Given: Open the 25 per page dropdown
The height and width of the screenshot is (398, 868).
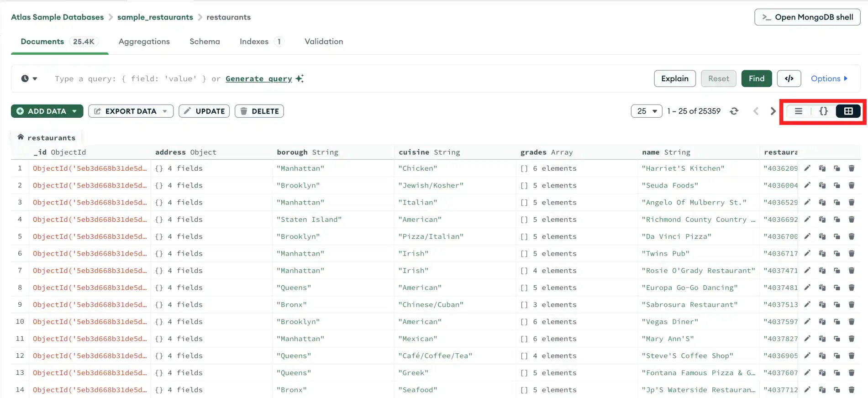Looking at the screenshot, I should coord(646,111).
